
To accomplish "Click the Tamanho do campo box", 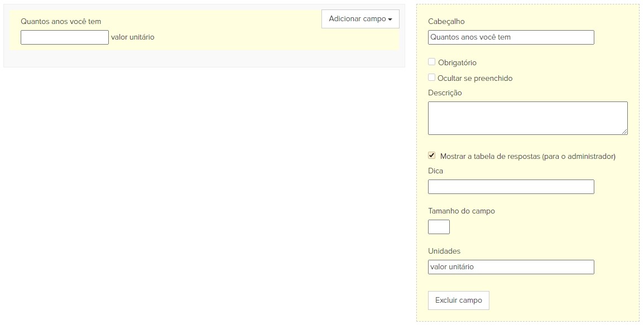I will [x=439, y=227].
